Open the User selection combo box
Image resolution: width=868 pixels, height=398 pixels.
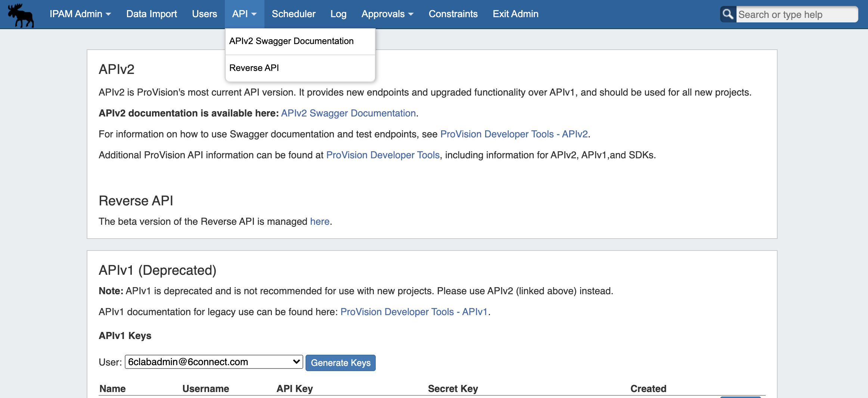click(214, 362)
